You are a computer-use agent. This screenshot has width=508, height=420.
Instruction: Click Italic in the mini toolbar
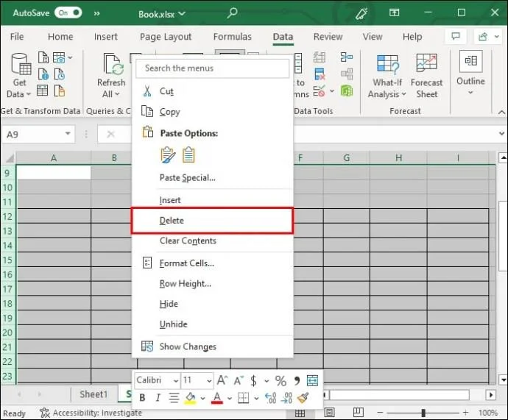click(x=158, y=398)
